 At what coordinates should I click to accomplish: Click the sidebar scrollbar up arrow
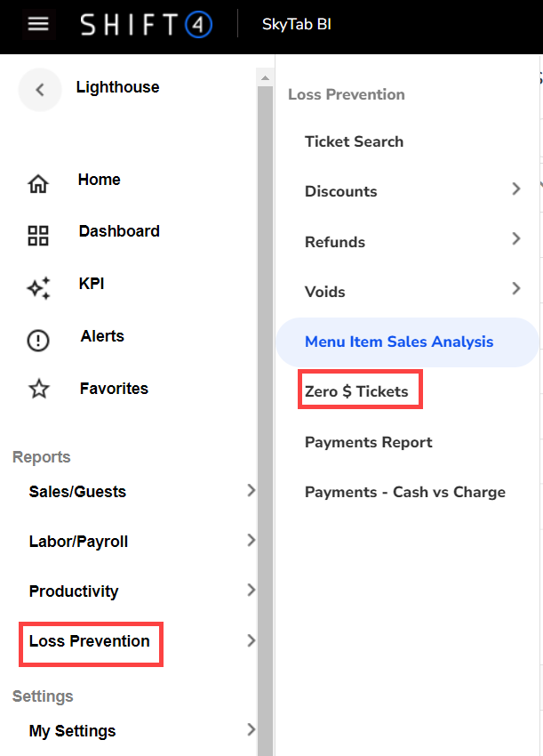(264, 78)
